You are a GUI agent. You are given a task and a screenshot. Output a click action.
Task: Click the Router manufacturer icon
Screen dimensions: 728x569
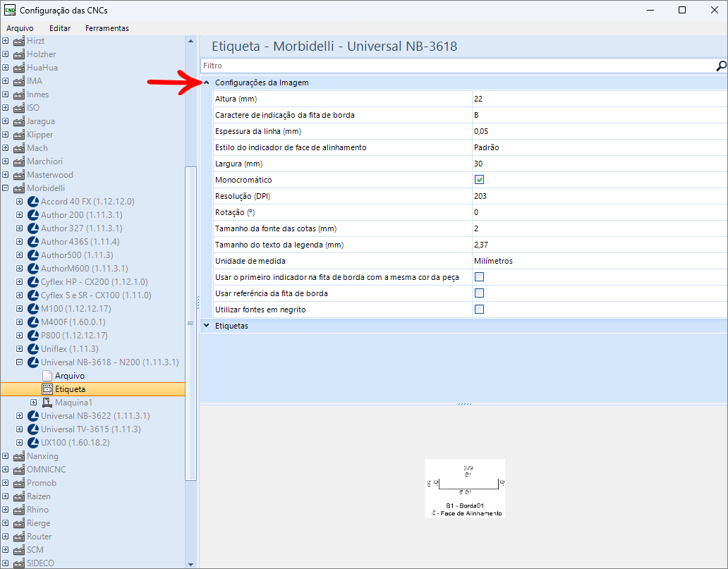point(19,537)
